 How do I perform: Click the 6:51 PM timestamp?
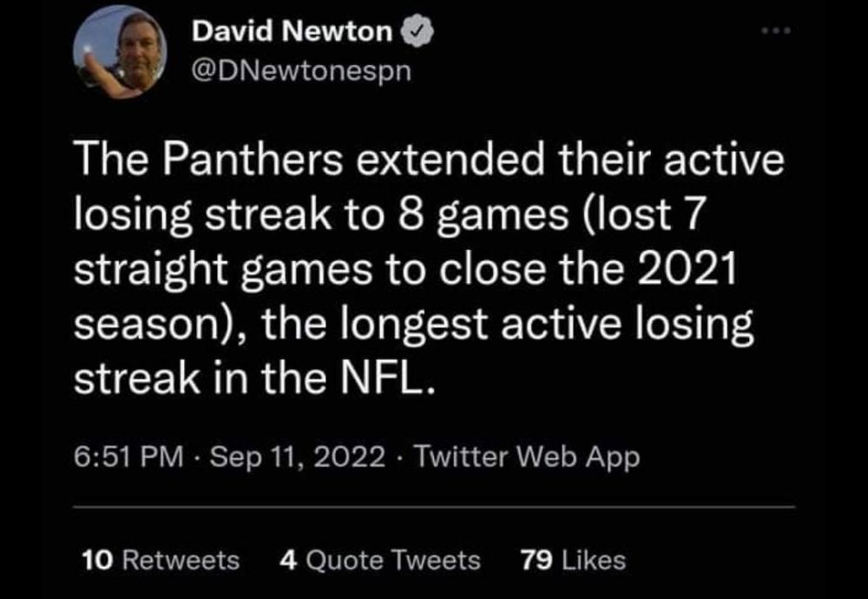pyautogui.click(x=128, y=457)
